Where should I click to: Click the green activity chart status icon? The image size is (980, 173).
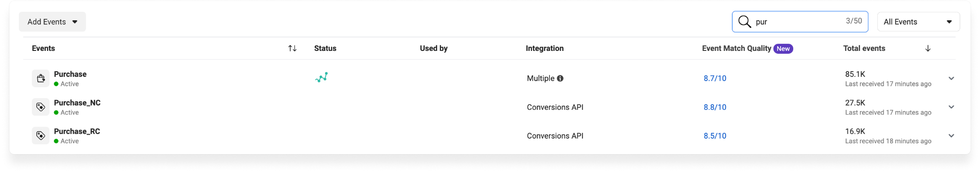click(322, 77)
